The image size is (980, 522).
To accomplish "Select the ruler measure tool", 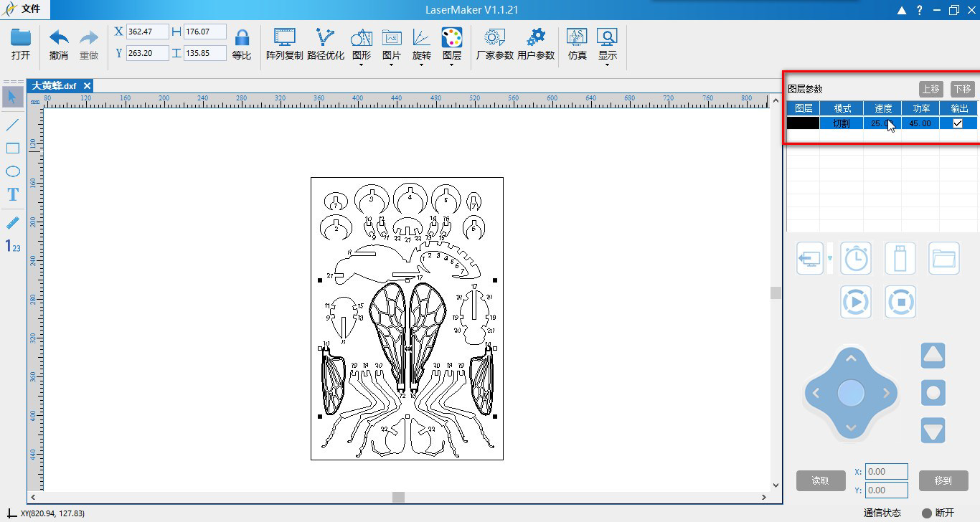I will [x=12, y=222].
